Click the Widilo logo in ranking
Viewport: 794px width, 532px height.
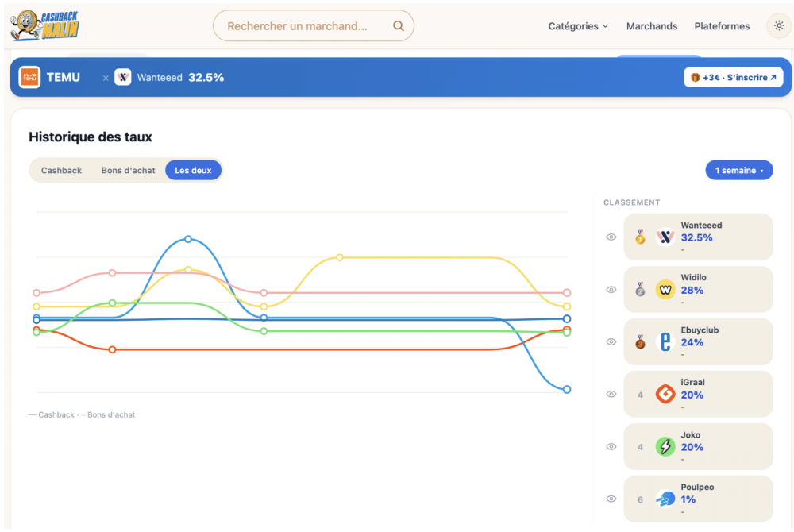click(x=665, y=290)
